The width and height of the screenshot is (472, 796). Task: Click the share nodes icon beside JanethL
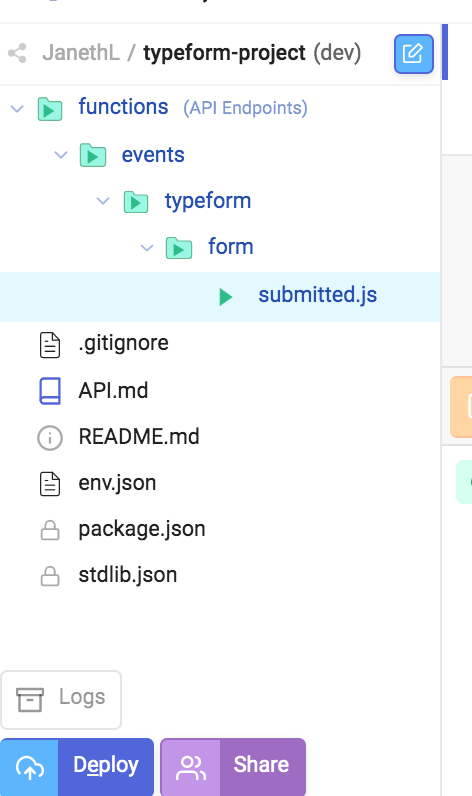(17, 53)
